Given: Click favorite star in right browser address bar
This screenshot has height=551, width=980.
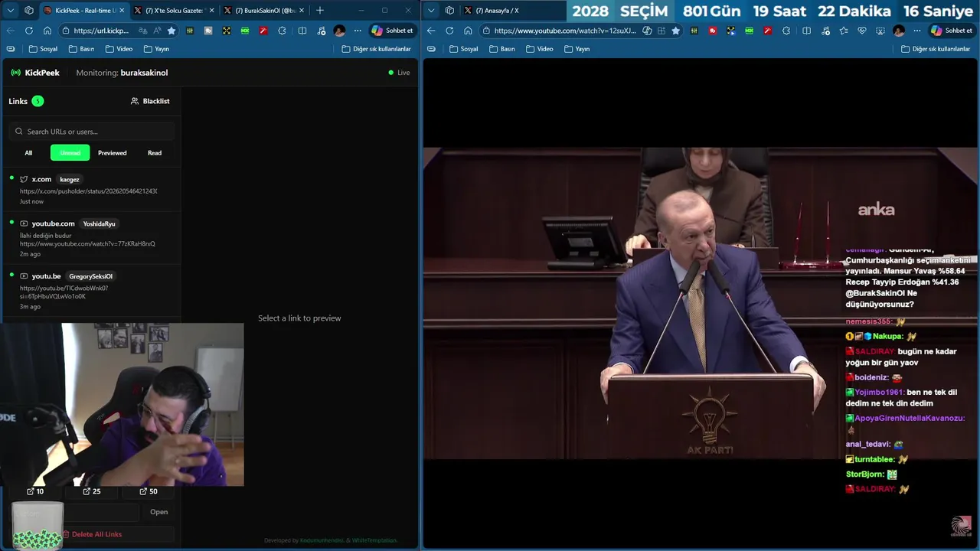Looking at the screenshot, I should 675,31.
